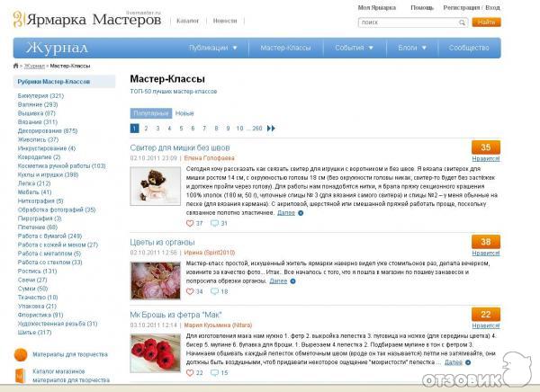Click the search input field
The image size is (540, 392).
click(408, 22)
